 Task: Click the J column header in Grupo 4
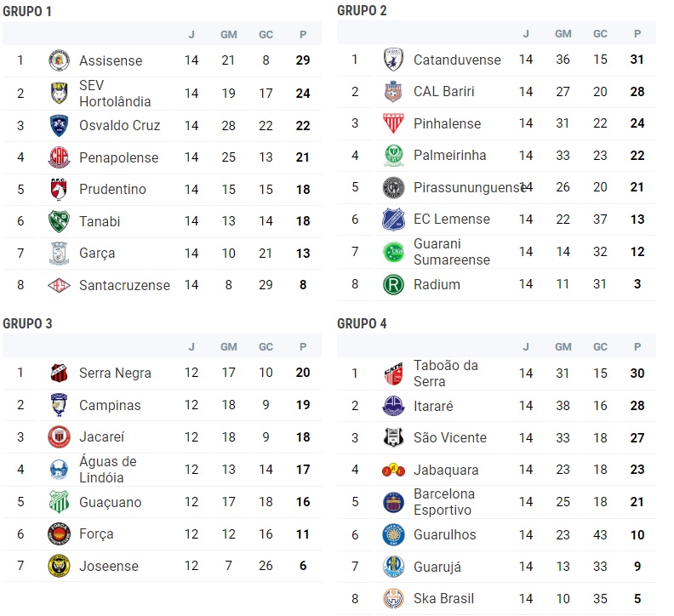pos(526,346)
